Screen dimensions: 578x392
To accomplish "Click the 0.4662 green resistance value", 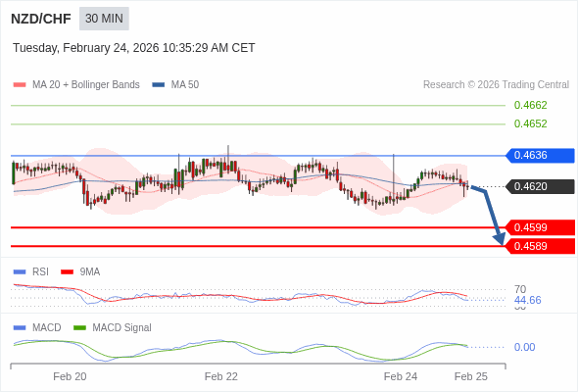I will click(530, 106).
